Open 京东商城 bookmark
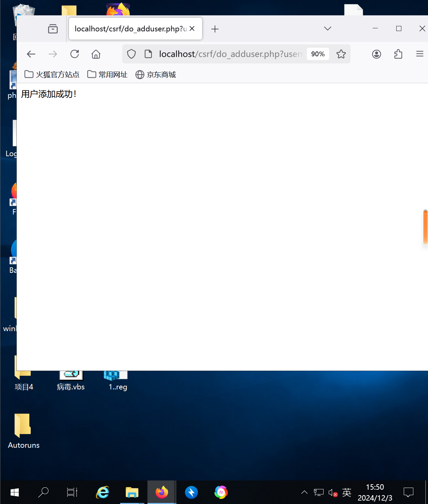 coord(156,74)
